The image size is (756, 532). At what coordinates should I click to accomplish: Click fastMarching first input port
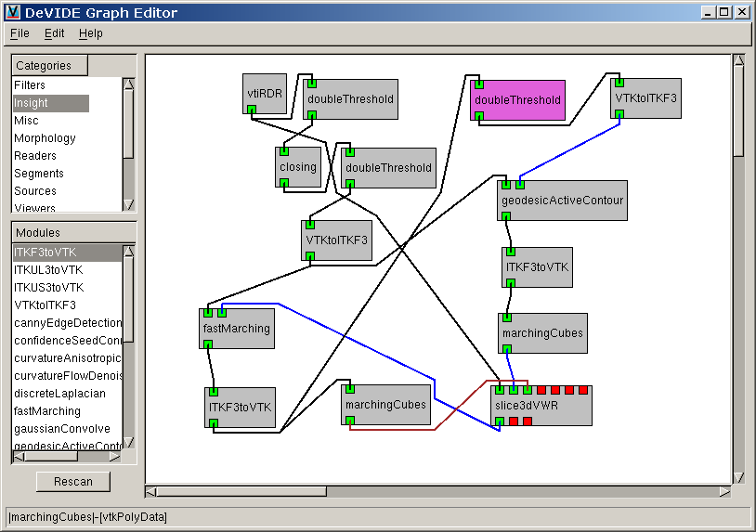coord(208,313)
